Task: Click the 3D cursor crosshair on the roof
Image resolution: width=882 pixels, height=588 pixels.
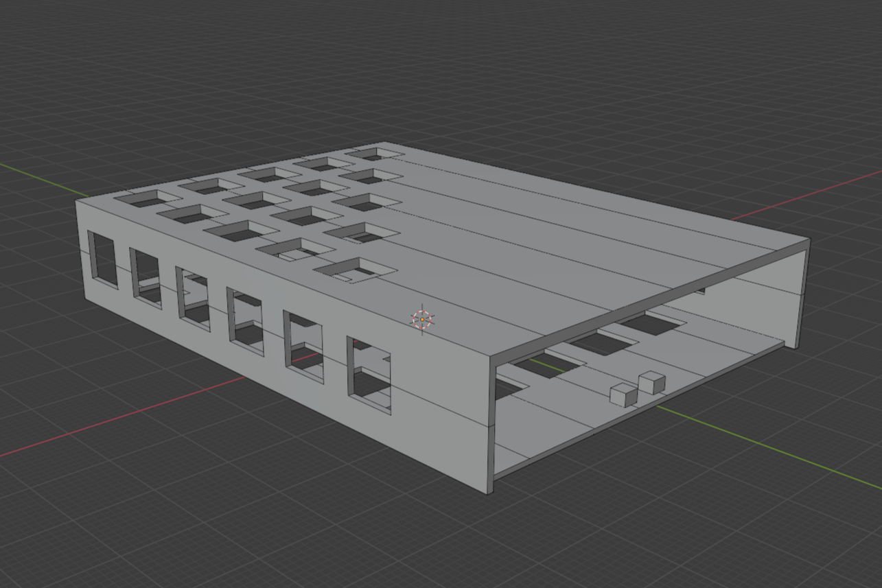Action: (421, 320)
